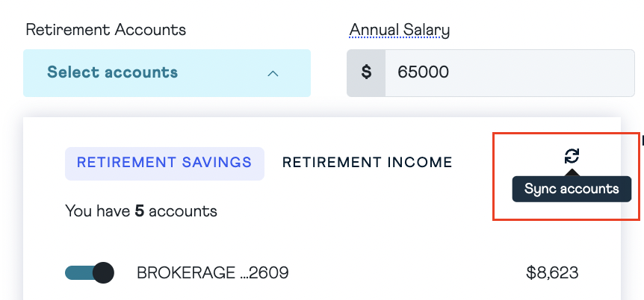
Task: Click the Retirement Accounts heading label
Action: 105,31
